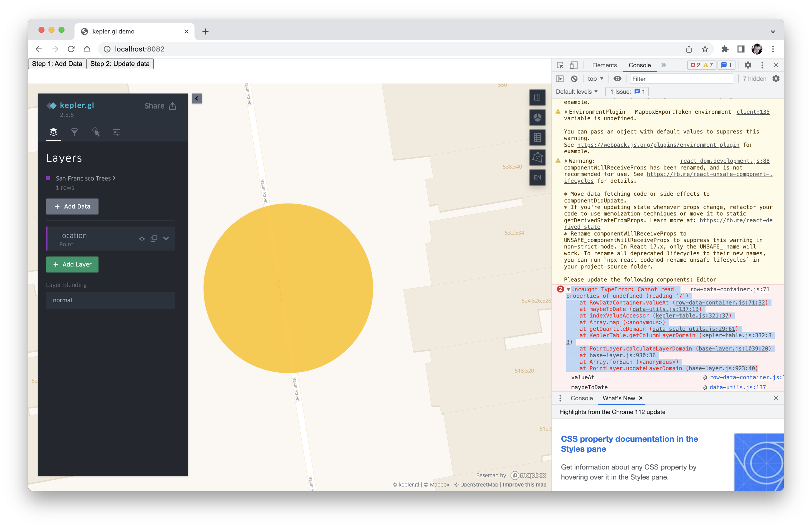The height and width of the screenshot is (528, 812).
Task: Open the Layer Blending dropdown
Action: (x=110, y=300)
